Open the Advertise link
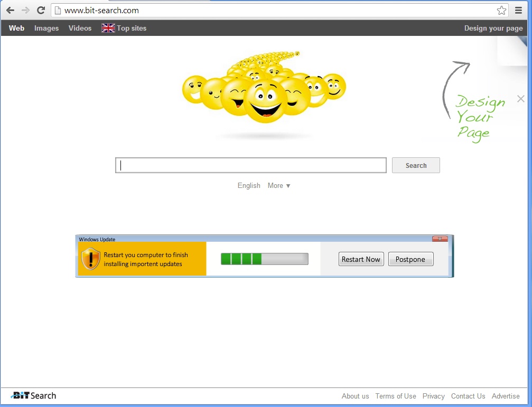532x407 pixels. (x=506, y=396)
